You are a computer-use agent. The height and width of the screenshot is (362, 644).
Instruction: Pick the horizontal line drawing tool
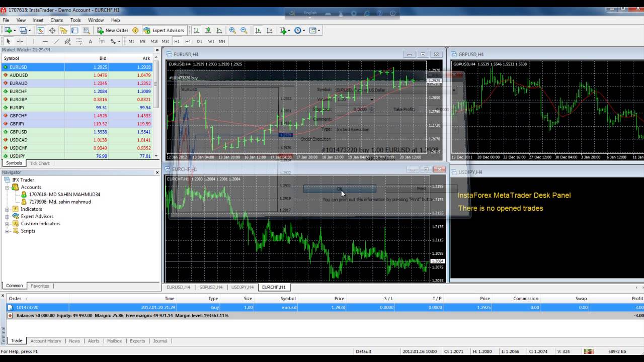pyautogui.click(x=45, y=41)
